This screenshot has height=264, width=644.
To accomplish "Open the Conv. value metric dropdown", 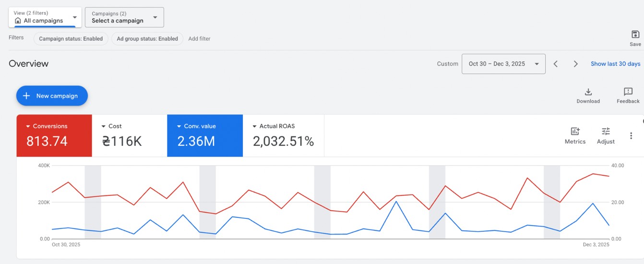I will point(179,126).
